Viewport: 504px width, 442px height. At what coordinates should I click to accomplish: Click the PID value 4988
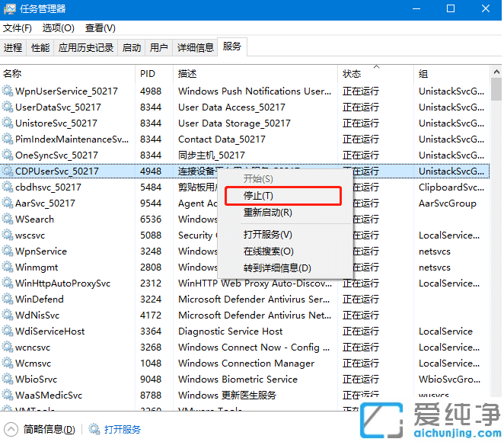pyautogui.click(x=151, y=91)
